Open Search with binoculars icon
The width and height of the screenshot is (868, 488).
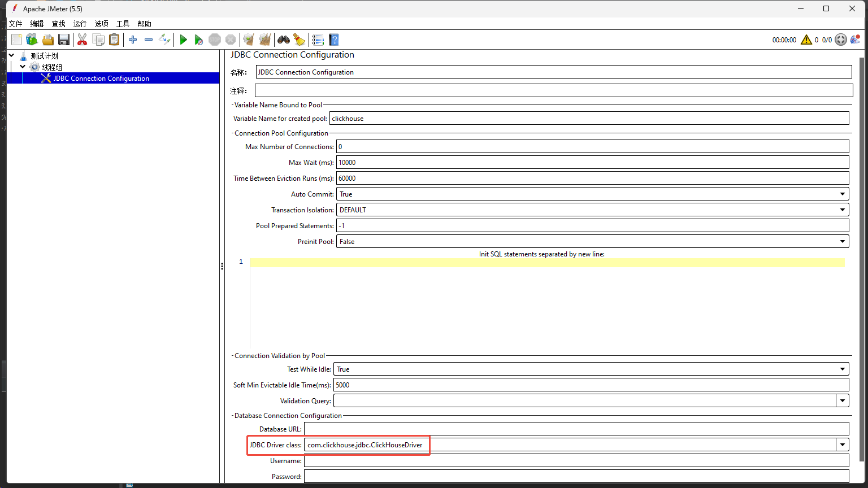(284, 40)
